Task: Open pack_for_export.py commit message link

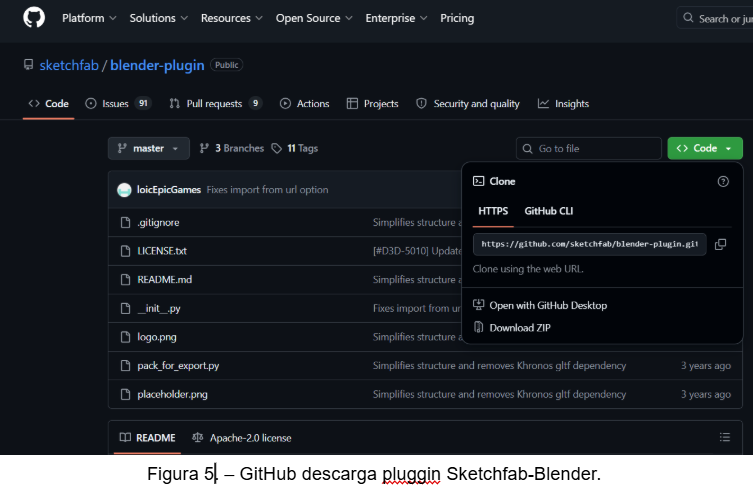Action: [499, 365]
